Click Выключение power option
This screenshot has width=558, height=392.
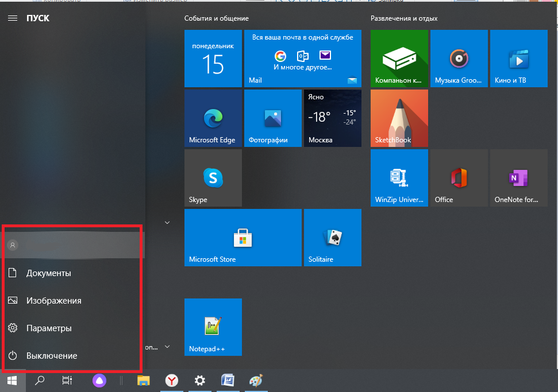71,355
